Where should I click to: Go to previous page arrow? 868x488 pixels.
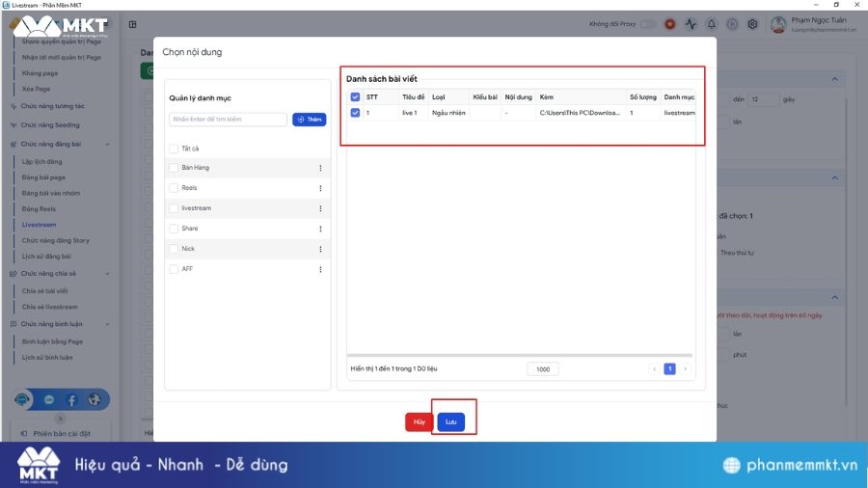click(654, 369)
